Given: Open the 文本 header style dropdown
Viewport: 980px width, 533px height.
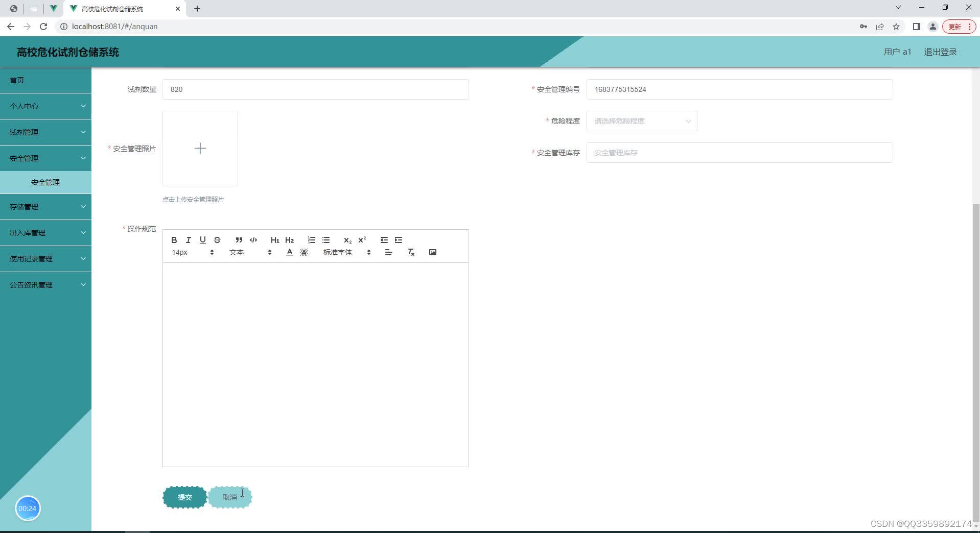Looking at the screenshot, I should (x=250, y=252).
